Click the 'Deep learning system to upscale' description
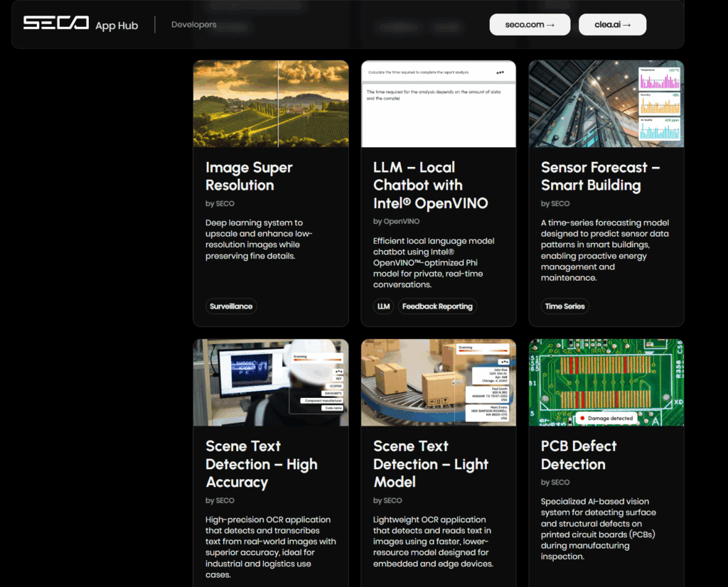728x587 pixels. click(259, 239)
